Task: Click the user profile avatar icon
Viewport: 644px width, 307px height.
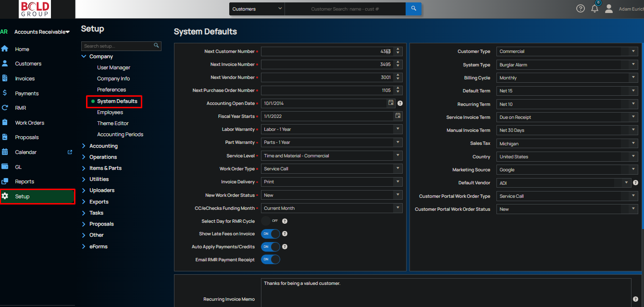Action: click(609, 9)
